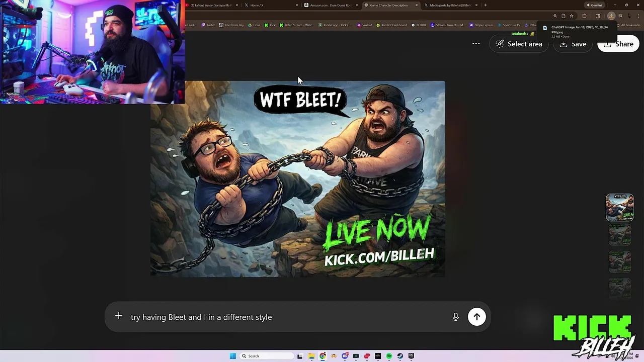Select the third image version thumbnail
The width and height of the screenshot is (644, 362).
(x=620, y=261)
